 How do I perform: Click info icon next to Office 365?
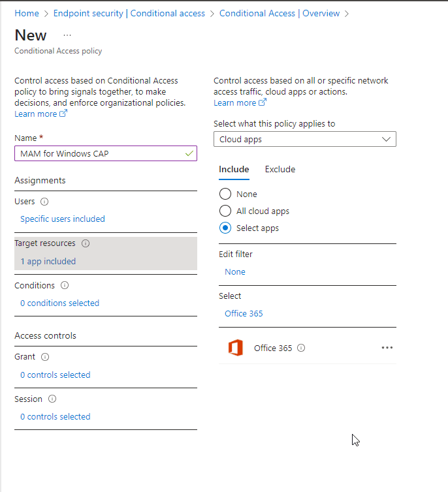301,348
